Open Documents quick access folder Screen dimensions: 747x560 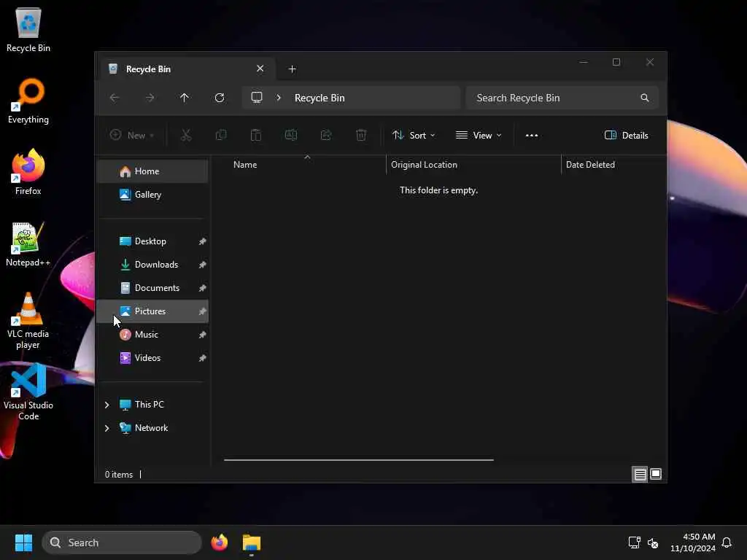click(x=152, y=287)
